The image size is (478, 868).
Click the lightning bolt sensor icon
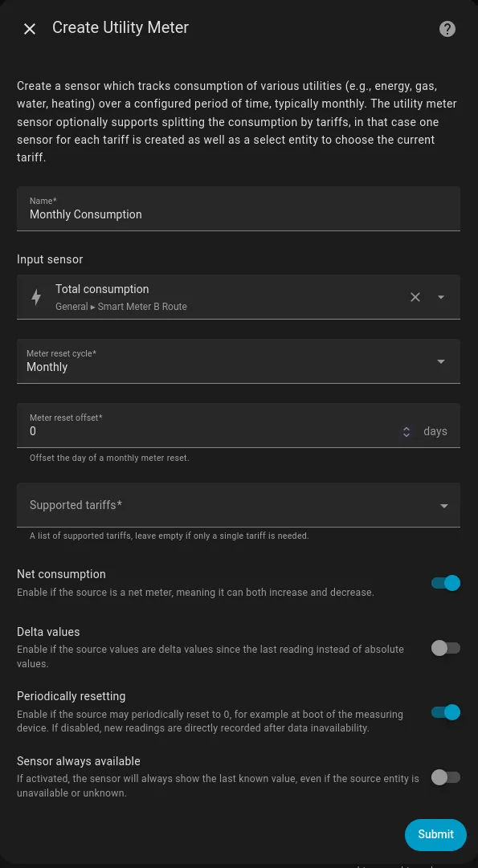click(36, 297)
